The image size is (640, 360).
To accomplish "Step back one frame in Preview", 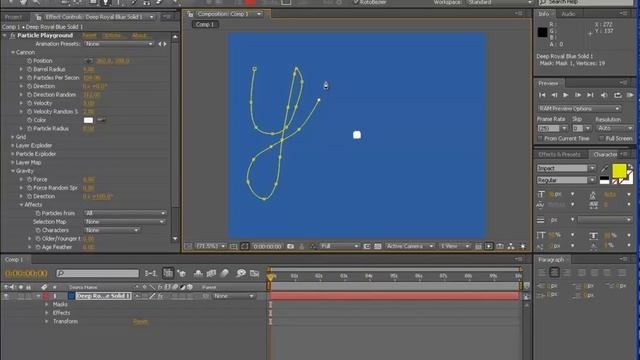I will [x=554, y=95].
